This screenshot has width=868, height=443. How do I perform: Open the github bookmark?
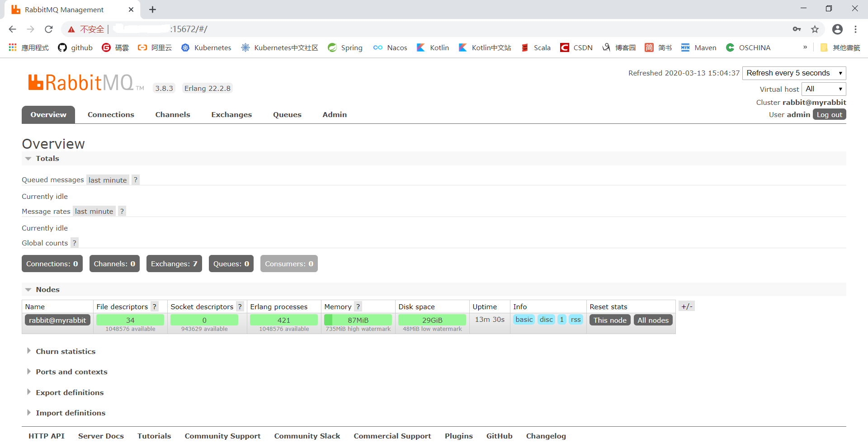click(75, 47)
